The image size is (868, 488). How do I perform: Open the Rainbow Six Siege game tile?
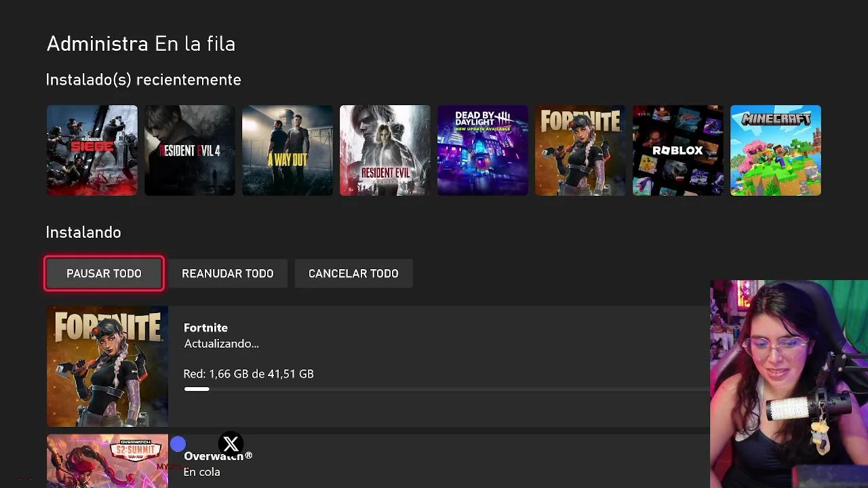[x=92, y=150]
